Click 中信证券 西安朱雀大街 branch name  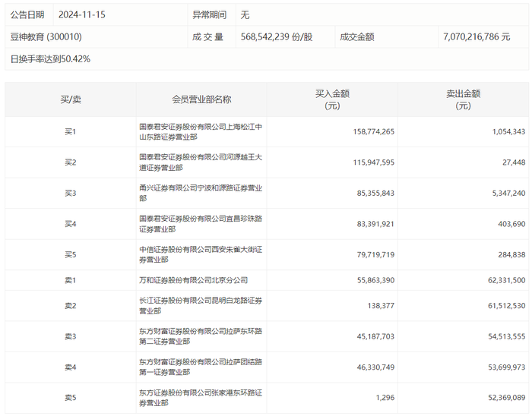(x=201, y=254)
